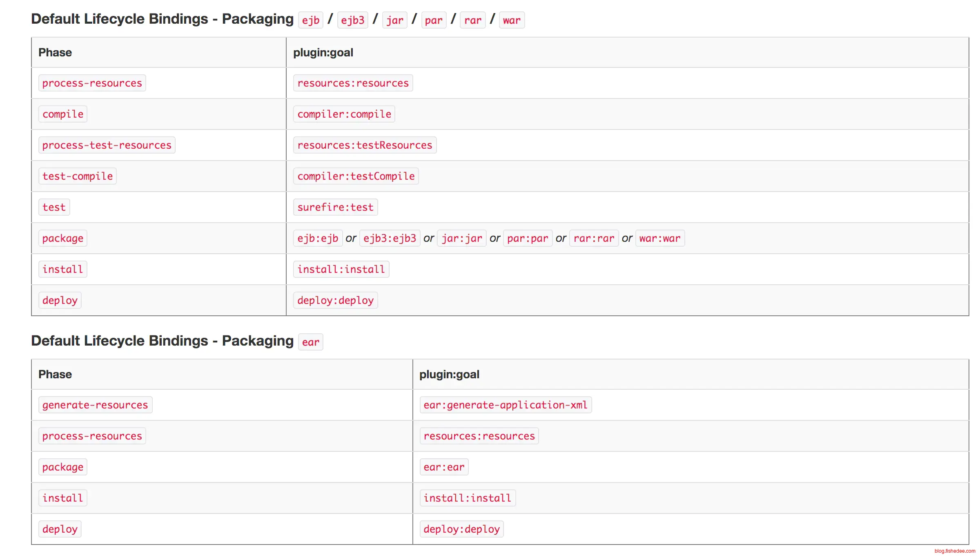Click plugin:goal header of ear table

click(449, 375)
